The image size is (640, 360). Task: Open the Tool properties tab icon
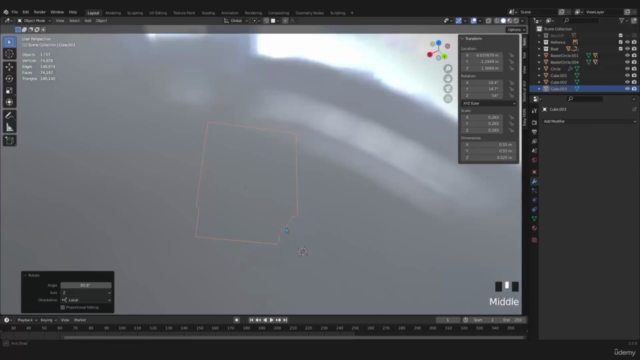click(534, 111)
